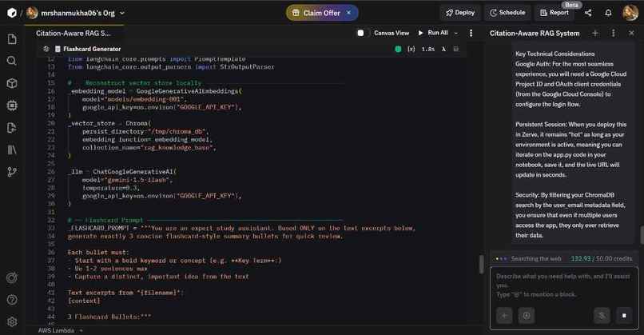Click the attach plus button in chat input
The width and height of the screenshot is (644, 335).
tap(504, 316)
